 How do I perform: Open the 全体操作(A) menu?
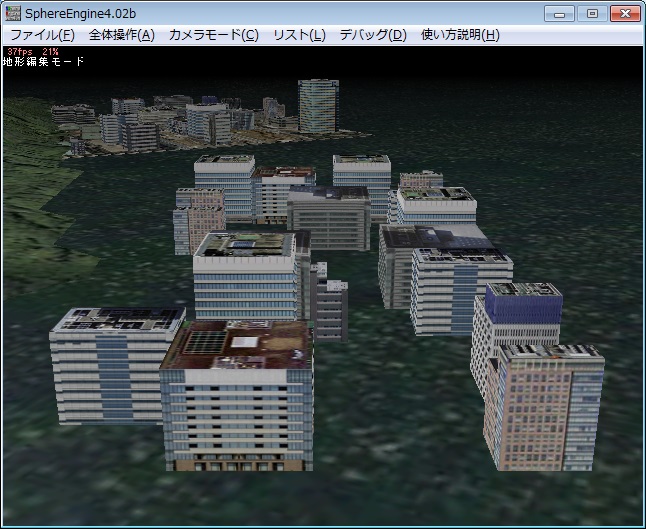tap(122, 35)
